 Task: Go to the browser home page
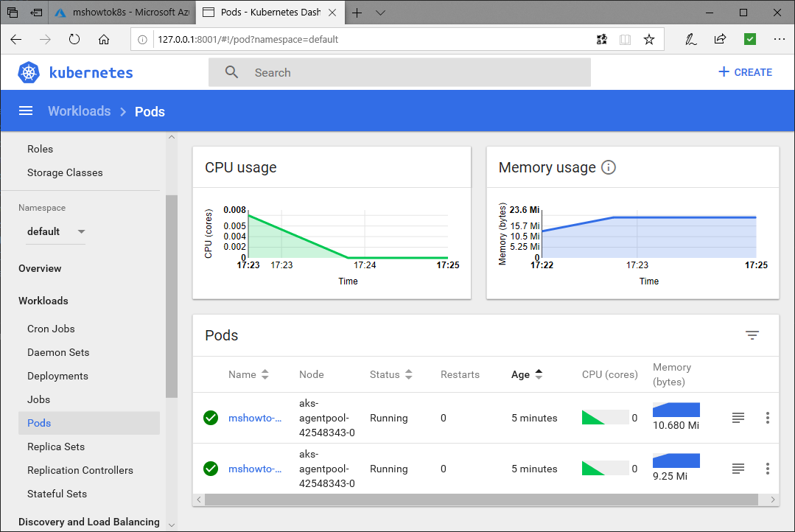click(104, 40)
